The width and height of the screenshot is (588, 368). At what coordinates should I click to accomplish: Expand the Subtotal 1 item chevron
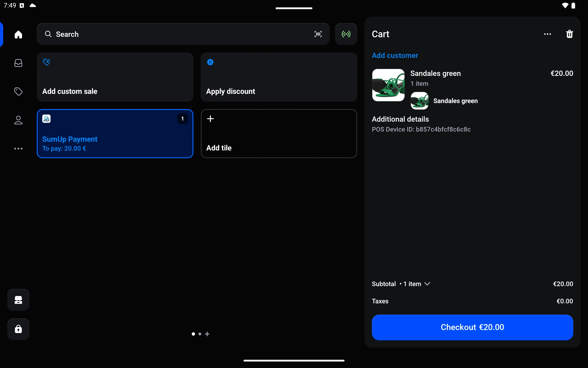[x=427, y=284]
